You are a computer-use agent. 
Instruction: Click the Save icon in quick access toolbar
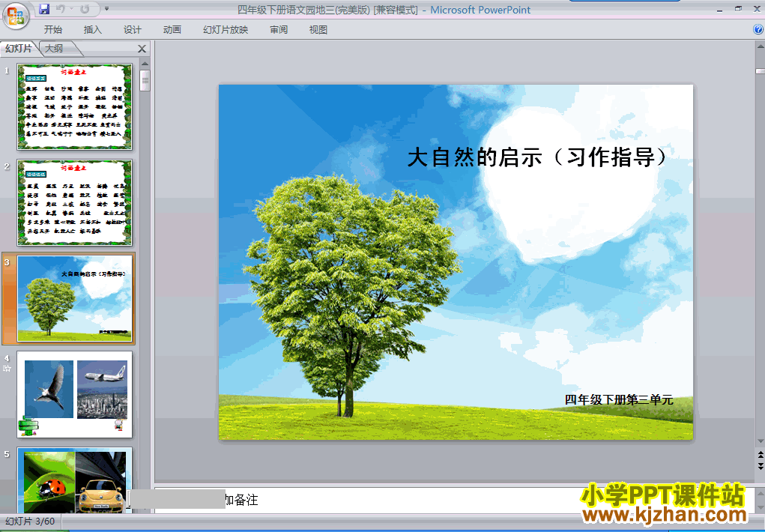[x=44, y=9]
